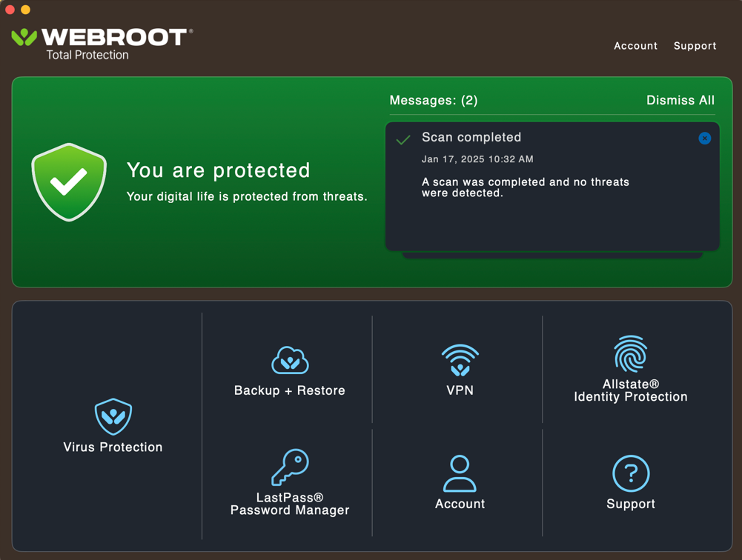Select the Backup + Restore cloud icon
Viewport: 742px width, 560px height.
pyautogui.click(x=288, y=359)
